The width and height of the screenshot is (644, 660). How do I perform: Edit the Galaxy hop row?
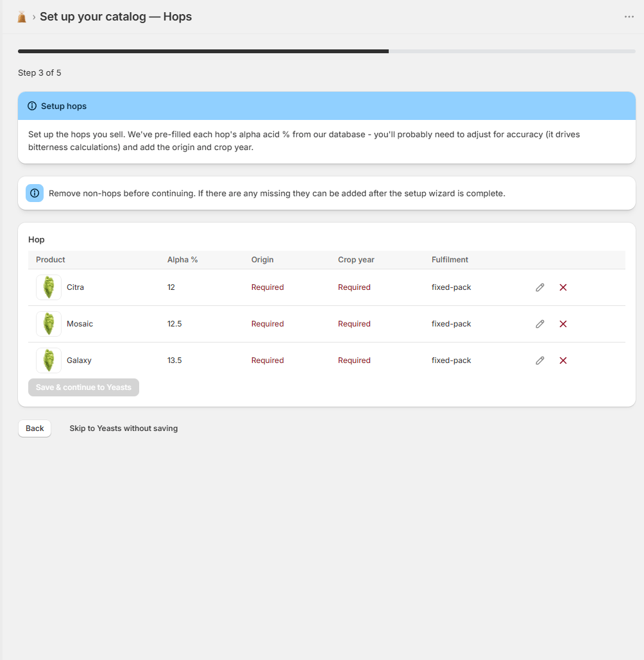540,360
